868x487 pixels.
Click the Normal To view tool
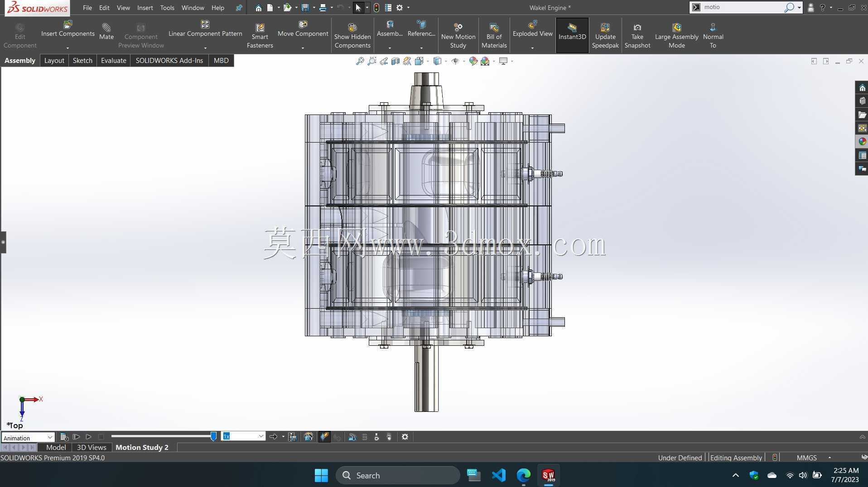coord(713,36)
